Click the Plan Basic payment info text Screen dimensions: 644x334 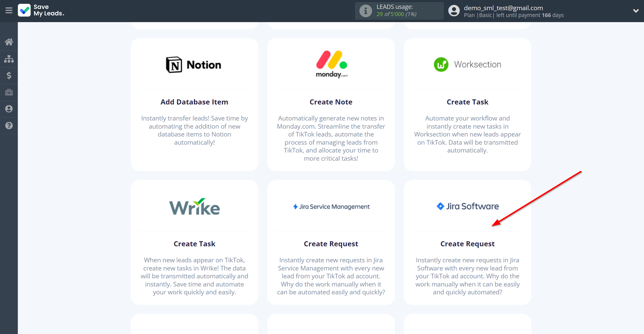tap(514, 15)
